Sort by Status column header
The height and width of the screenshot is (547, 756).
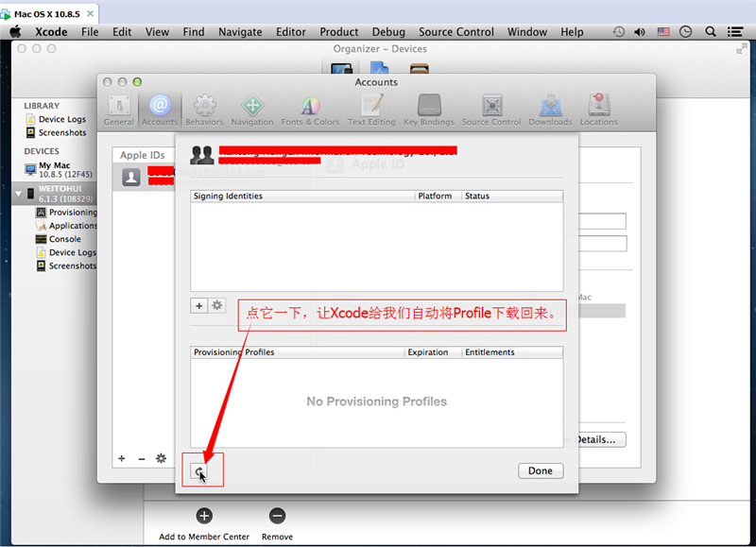pyautogui.click(x=512, y=197)
